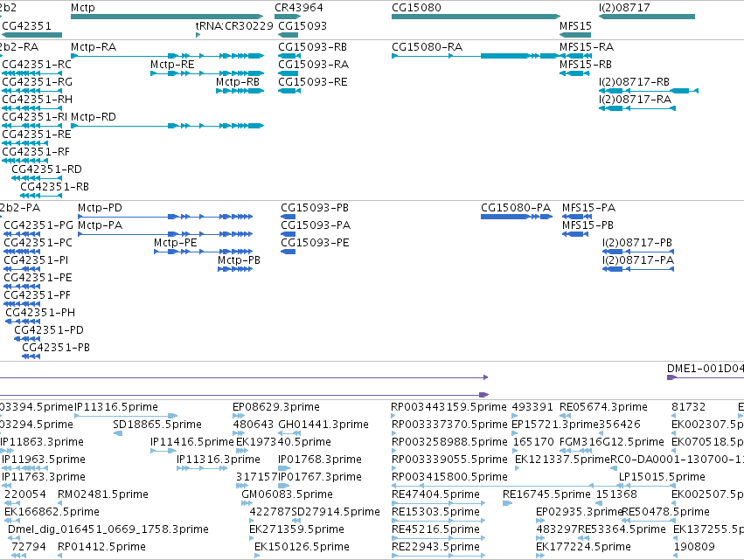744x560 pixels.
Task: Select EST EP08629.3prime
Action: click(276, 407)
